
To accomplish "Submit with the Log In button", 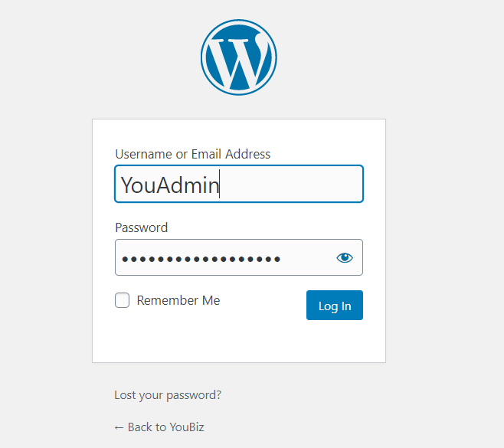I will pyautogui.click(x=335, y=306).
